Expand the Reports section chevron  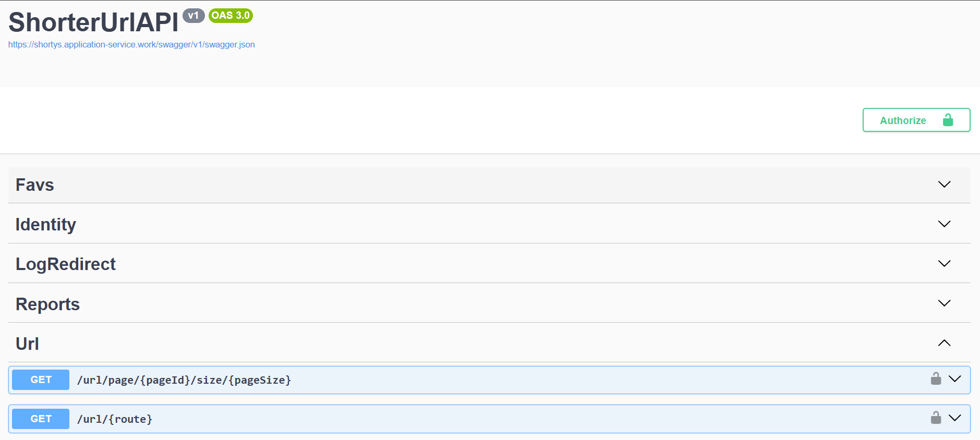pyautogui.click(x=944, y=303)
